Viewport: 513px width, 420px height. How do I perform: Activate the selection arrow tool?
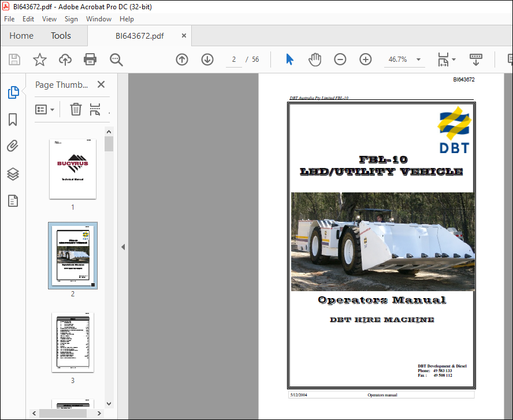pos(289,60)
